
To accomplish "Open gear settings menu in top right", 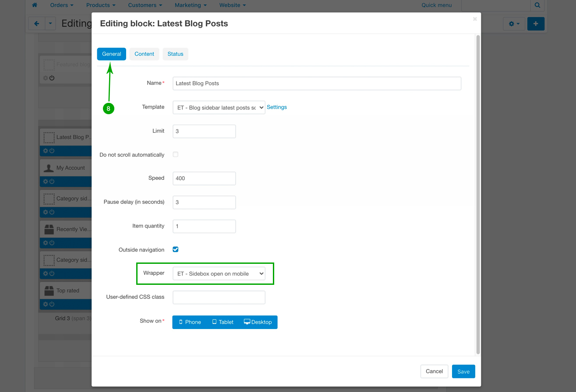I will [x=514, y=24].
